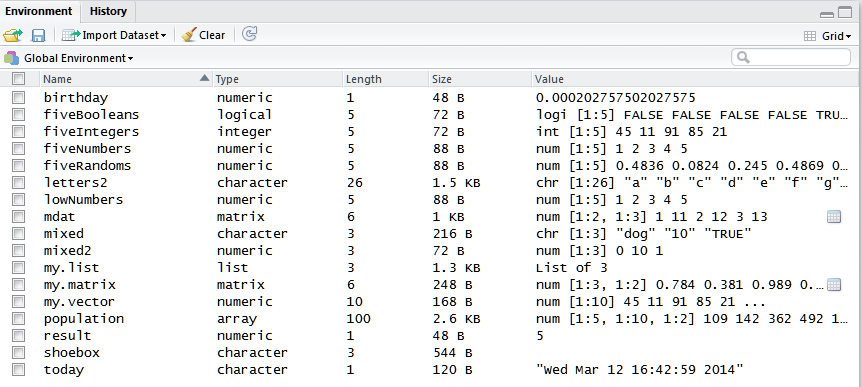This screenshot has width=862, height=387.
Task: Maximize the Environment pane
Action: tap(844, 12)
